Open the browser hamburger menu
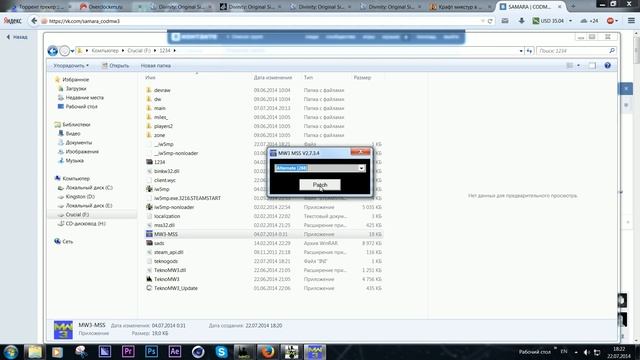Screen dimensions: 640x360 click(x=631, y=21)
